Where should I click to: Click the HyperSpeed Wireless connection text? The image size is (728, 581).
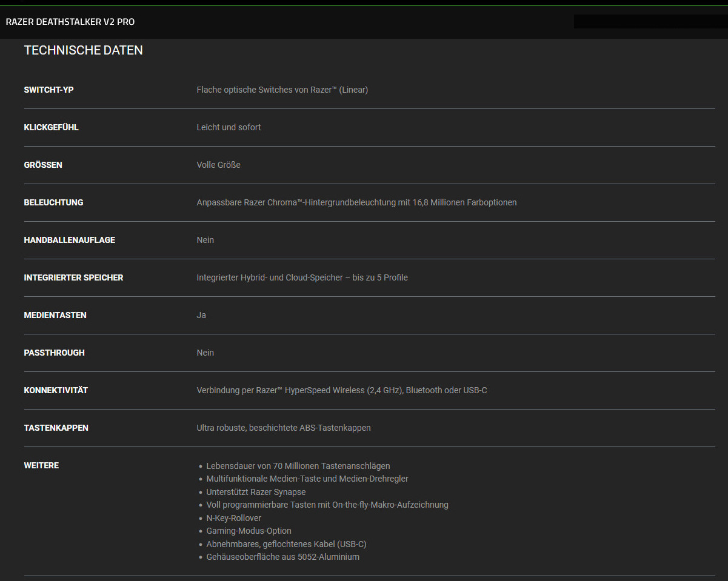(x=341, y=390)
